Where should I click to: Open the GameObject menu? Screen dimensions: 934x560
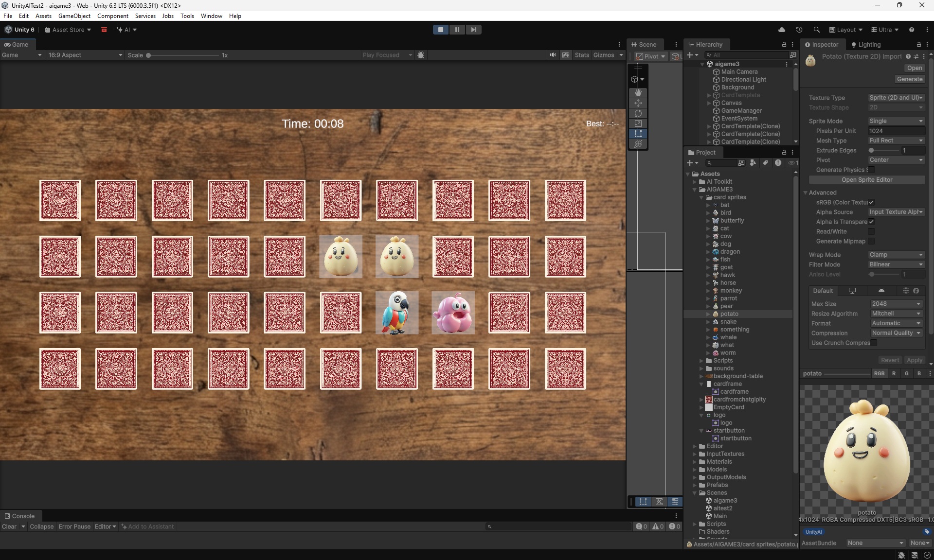click(74, 16)
